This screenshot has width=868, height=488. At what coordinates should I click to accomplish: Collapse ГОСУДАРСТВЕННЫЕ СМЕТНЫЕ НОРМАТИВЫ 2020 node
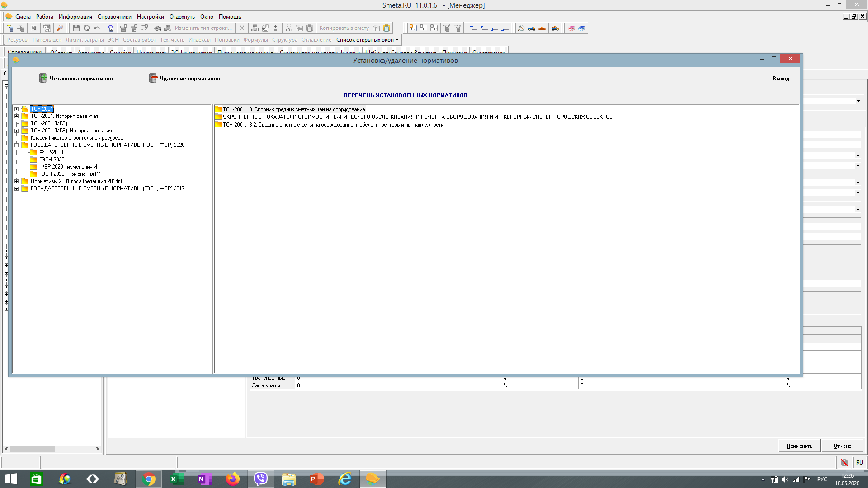click(17, 145)
